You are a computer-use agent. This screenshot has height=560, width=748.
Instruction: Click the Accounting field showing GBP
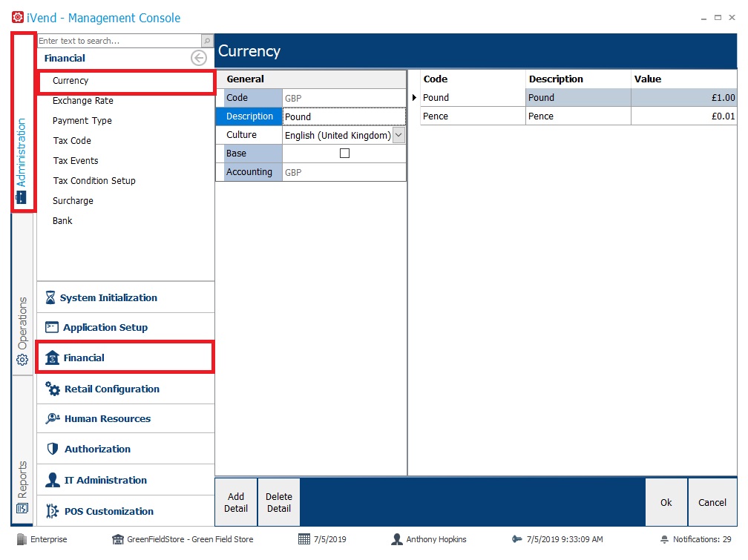coord(344,172)
